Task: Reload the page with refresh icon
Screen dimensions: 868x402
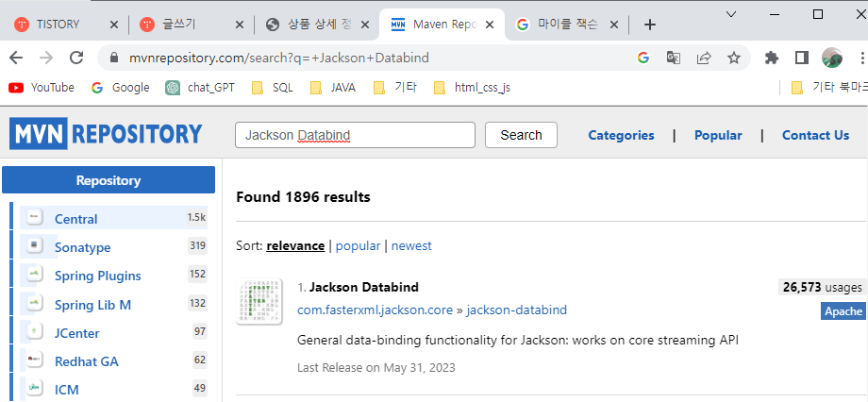Action: (x=76, y=58)
